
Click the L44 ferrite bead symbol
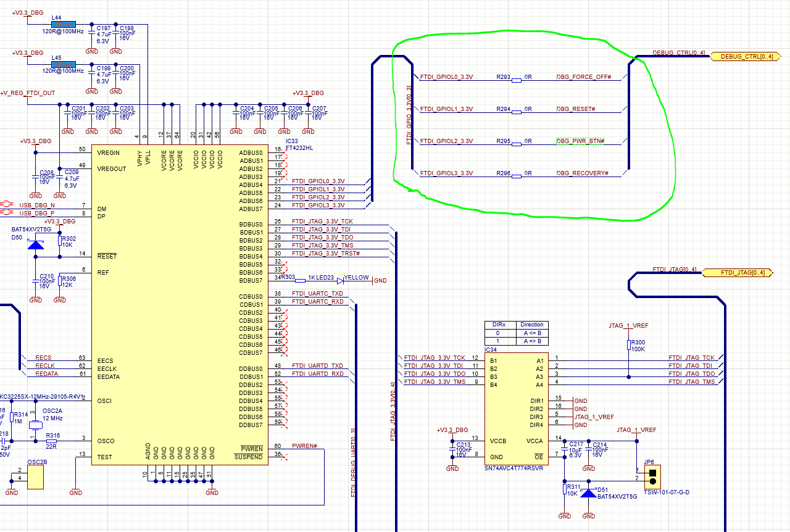coord(64,24)
